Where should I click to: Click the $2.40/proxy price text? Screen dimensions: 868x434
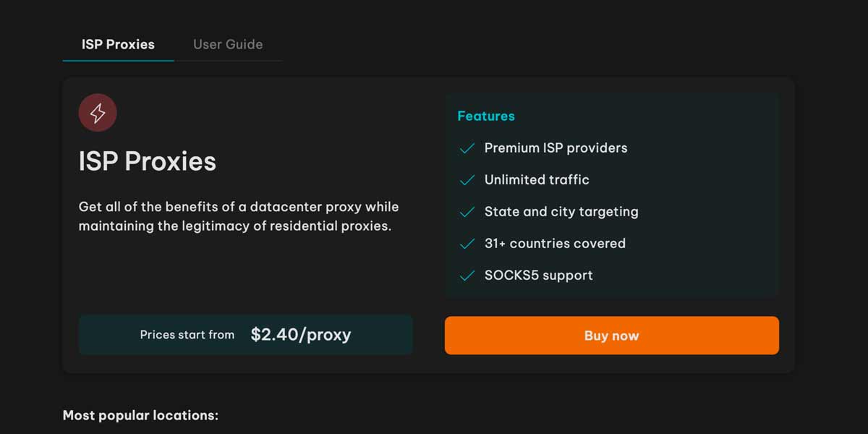(301, 334)
